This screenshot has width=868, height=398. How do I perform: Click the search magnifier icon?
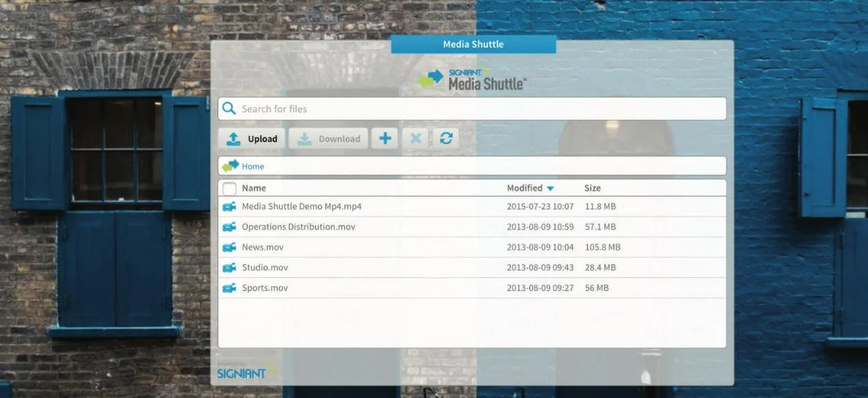(229, 108)
